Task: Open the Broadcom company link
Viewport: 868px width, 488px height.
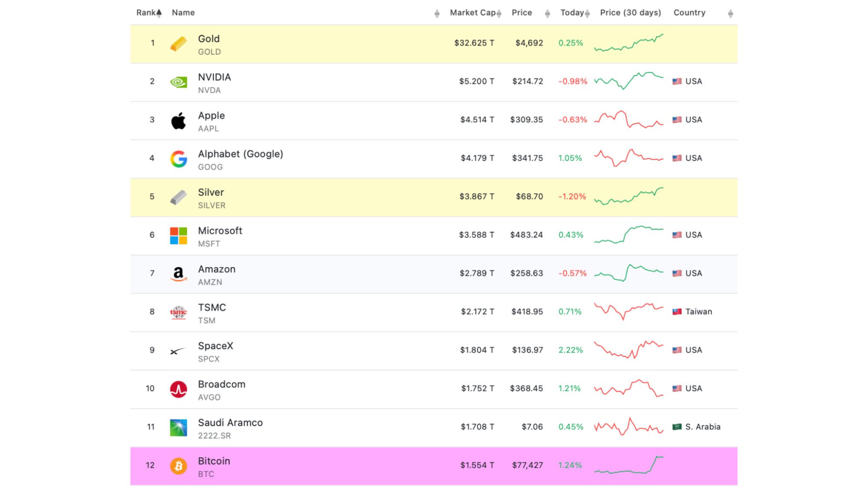Action: [221, 384]
